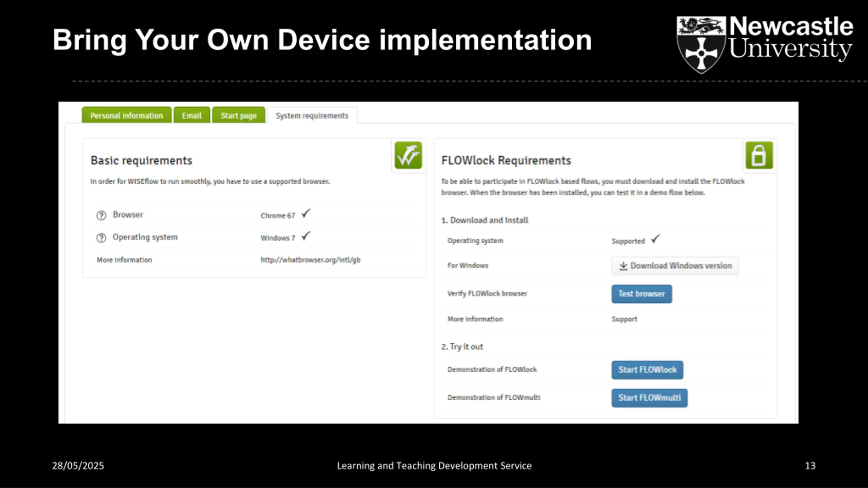Image resolution: width=868 pixels, height=488 pixels.
Task: Click the 'Browser' row label
Action: tap(128, 215)
